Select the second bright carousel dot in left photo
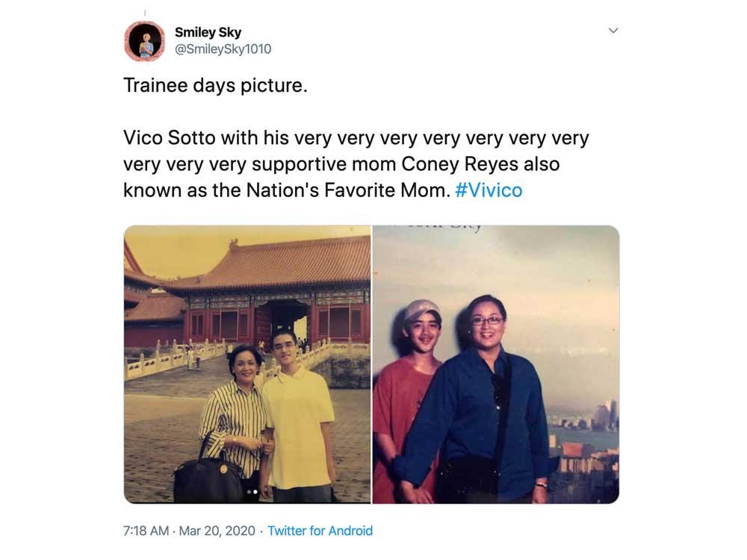This screenshot has width=747, height=560. click(x=255, y=492)
